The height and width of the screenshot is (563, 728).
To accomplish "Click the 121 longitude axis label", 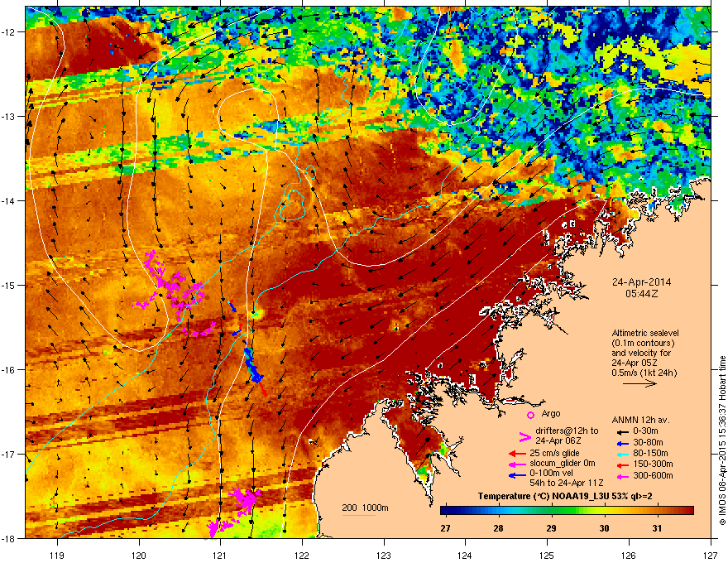I will pyautogui.click(x=221, y=555).
